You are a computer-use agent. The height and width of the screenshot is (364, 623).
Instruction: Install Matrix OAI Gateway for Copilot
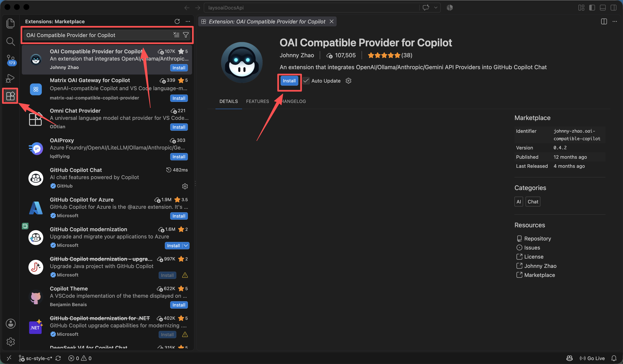(179, 98)
